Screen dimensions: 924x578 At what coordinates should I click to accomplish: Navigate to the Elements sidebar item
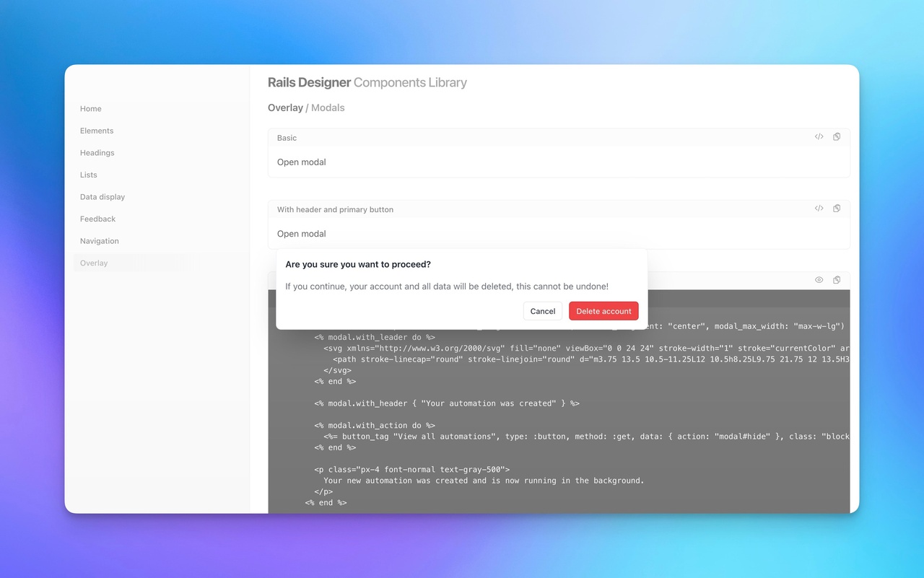[96, 131]
